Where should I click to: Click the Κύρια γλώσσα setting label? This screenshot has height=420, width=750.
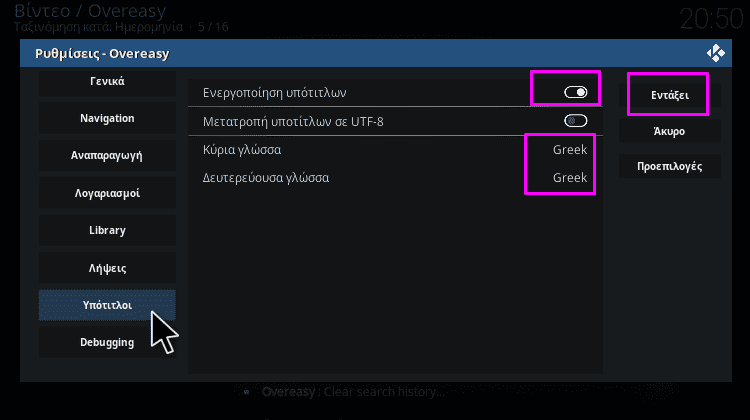242,150
